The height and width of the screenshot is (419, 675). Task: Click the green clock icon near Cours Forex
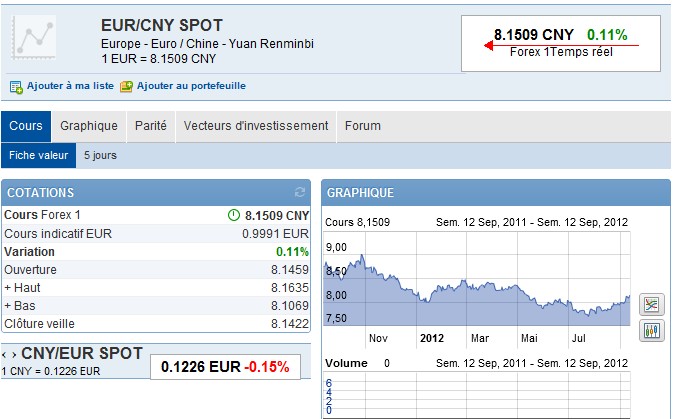click(x=233, y=215)
